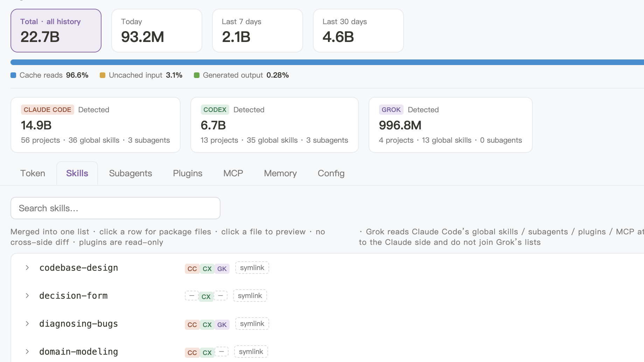Click the domain-modeling skill name
The width and height of the screenshot is (644, 362).
coord(79,352)
